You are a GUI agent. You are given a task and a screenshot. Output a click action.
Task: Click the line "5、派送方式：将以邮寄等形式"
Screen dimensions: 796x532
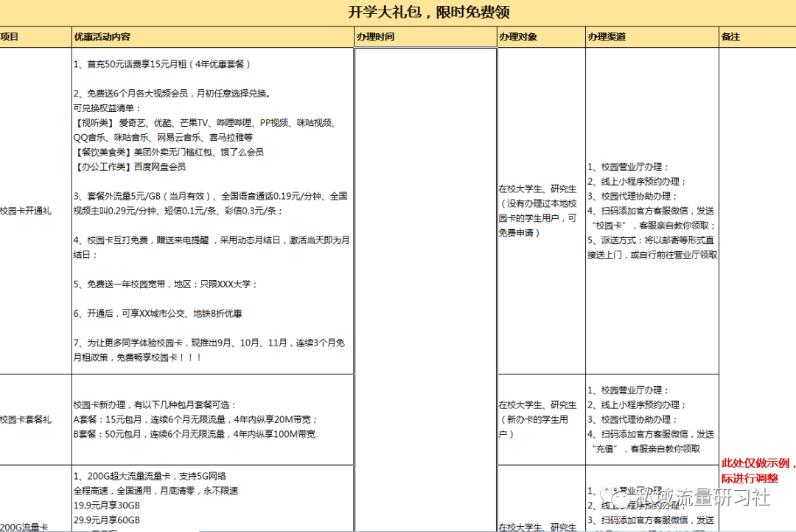click(x=651, y=240)
